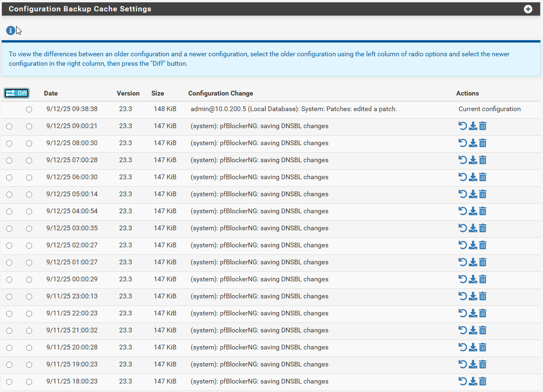Download the 9/12/25 02:00:27 config
This screenshot has height=392, width=543.
point(473,245)
